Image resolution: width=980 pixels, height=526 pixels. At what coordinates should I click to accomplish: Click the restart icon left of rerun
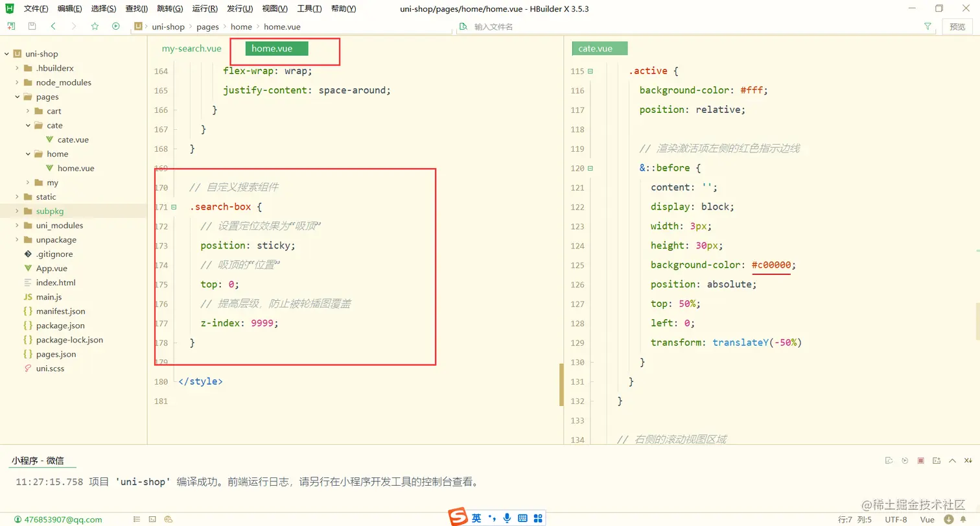tap(889, 460)
